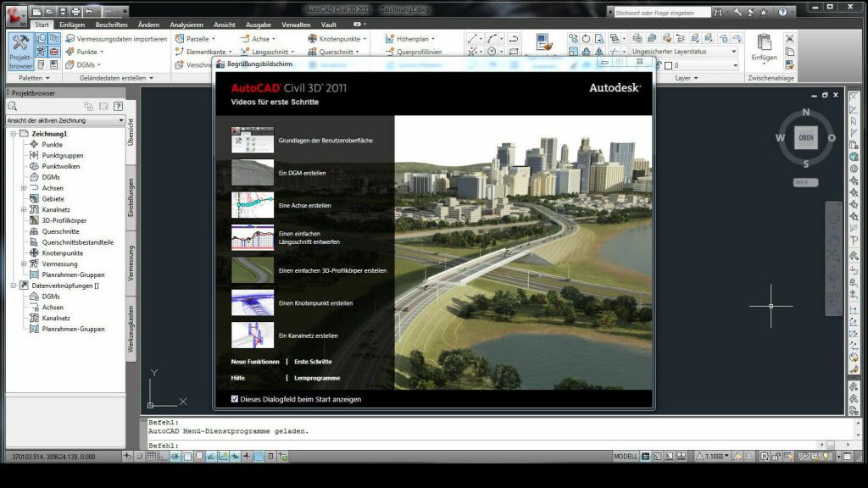Click 'Grundlagen der Benutzeroberfläche' video thumbnail

tap(253, 140)
